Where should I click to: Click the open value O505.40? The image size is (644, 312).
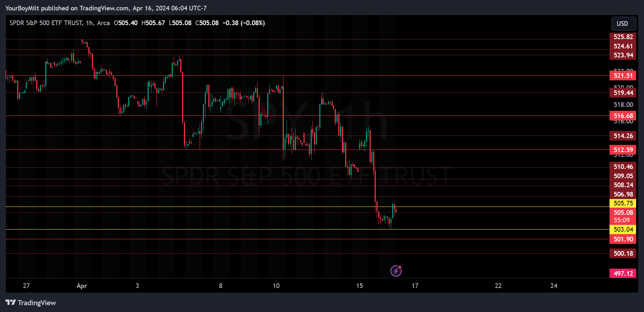point(125,23)
